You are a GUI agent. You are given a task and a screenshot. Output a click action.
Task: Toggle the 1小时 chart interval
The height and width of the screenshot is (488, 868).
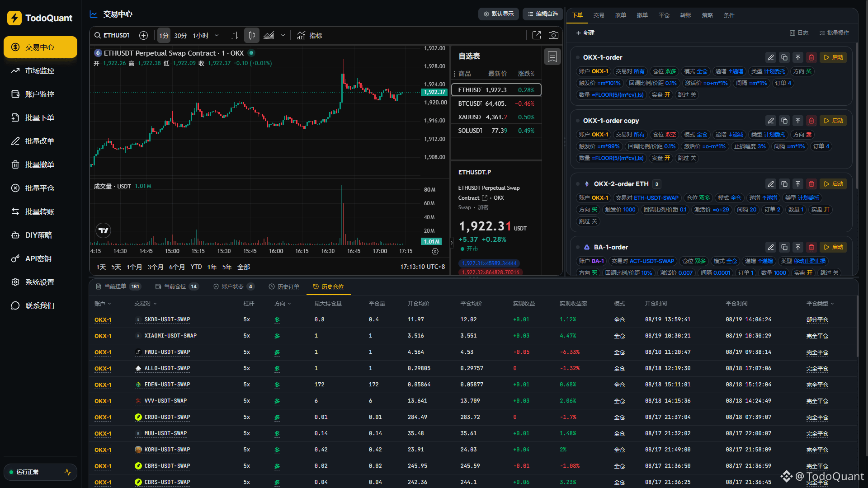[x=201, y=35]
